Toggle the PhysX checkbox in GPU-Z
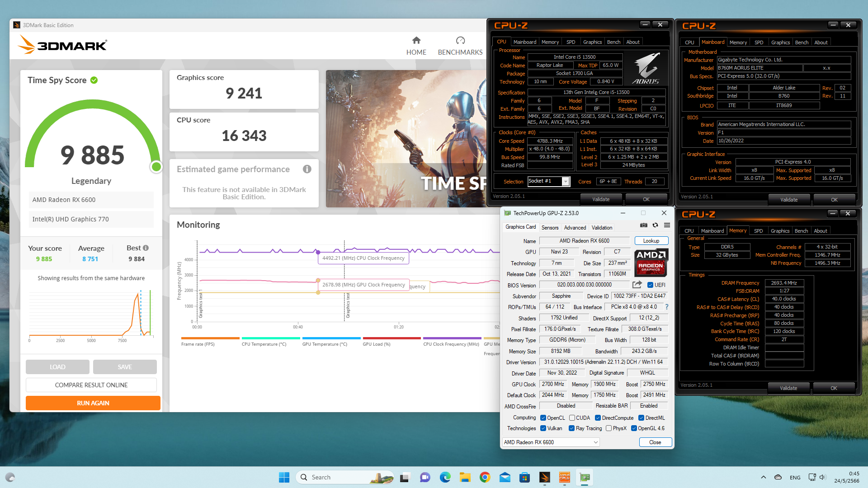This screenshot has width=868, height=488. [x=609, y=428]
